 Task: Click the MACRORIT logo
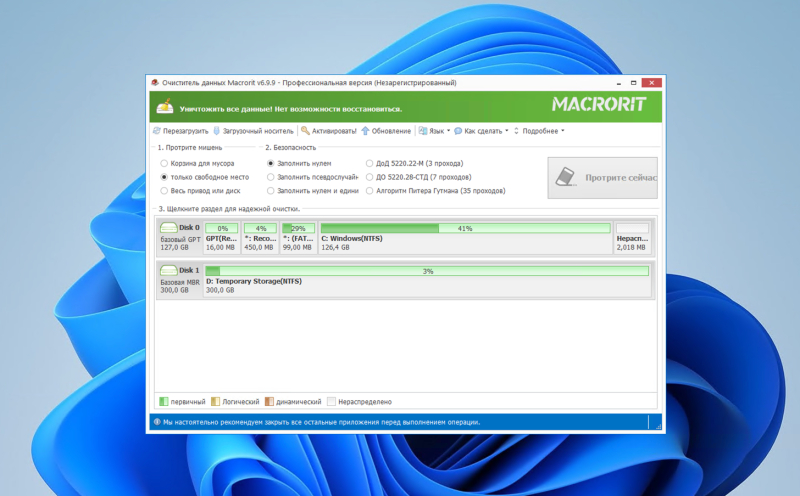599,105
